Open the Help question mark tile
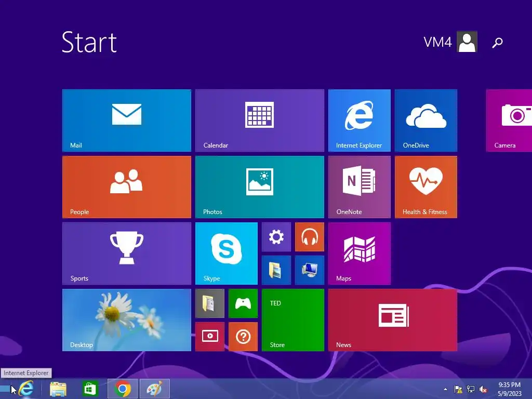 pyautogui.click(x=243, y=337)
